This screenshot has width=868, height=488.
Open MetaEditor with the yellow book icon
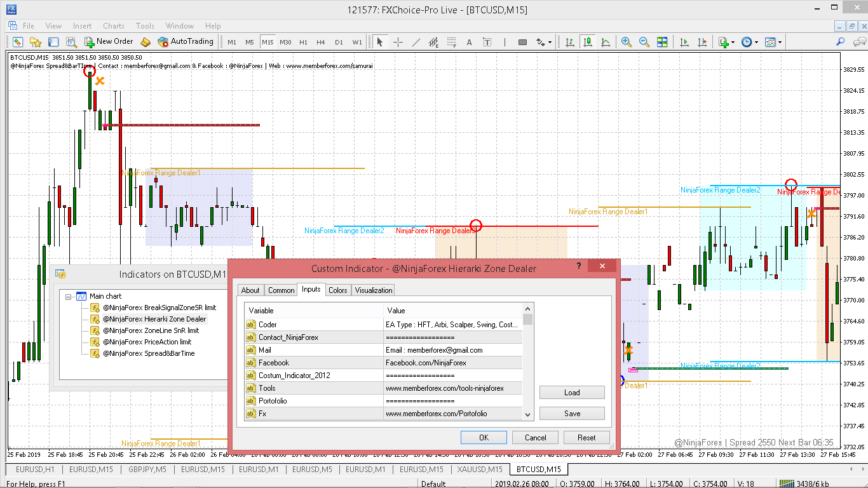[x=146, y=42]
